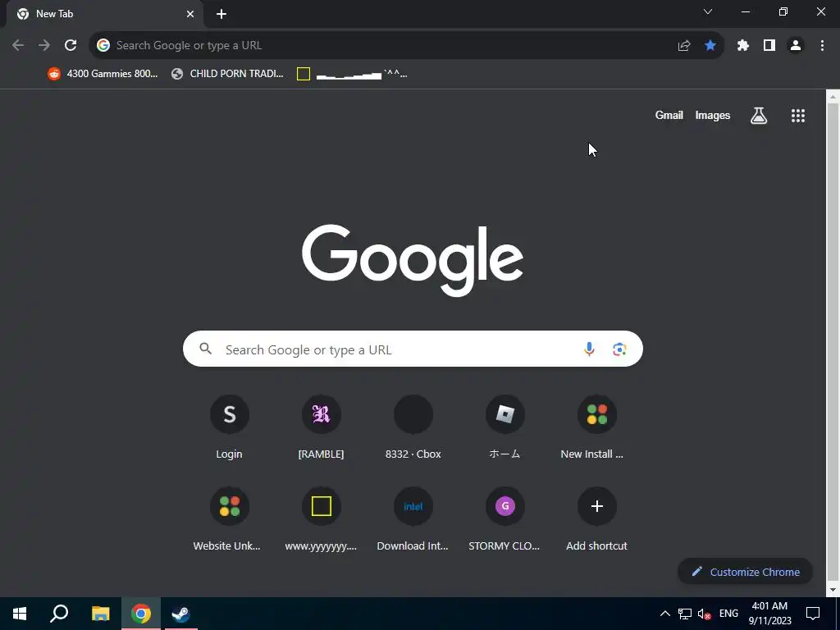Open the [RAMBLE] shortcut

[x=321, y=427]
